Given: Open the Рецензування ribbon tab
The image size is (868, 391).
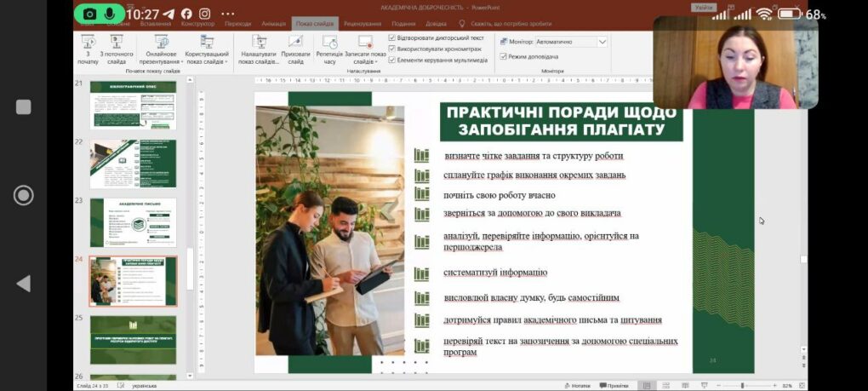Looking at the screenshot, I should point(363,24).
